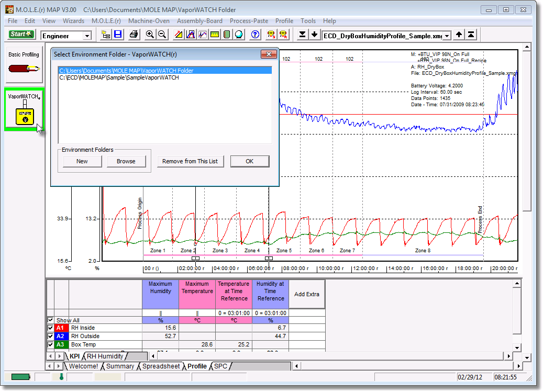Click the second yellow M.O.L.E. character icon

coord(283,35)
